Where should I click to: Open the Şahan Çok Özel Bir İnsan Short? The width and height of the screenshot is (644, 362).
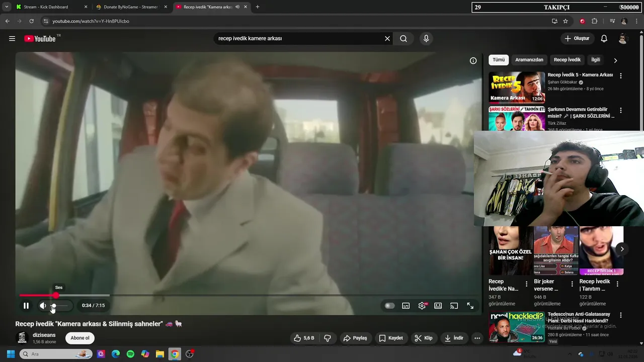[511, 250]
